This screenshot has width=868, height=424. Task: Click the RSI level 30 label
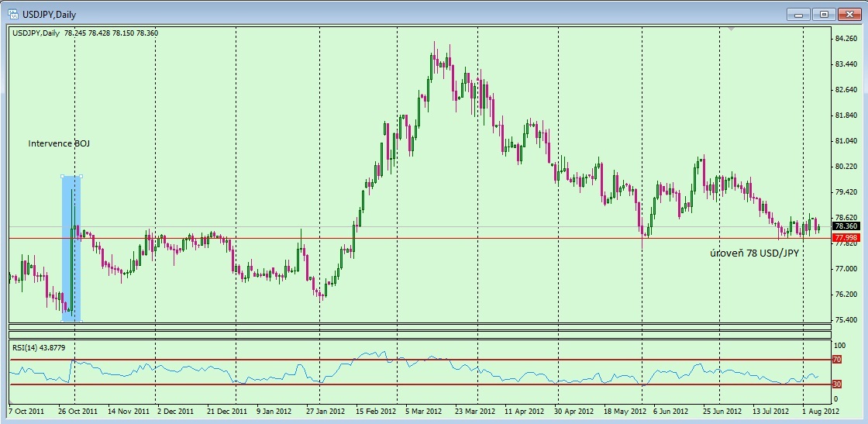click(836, 384)
